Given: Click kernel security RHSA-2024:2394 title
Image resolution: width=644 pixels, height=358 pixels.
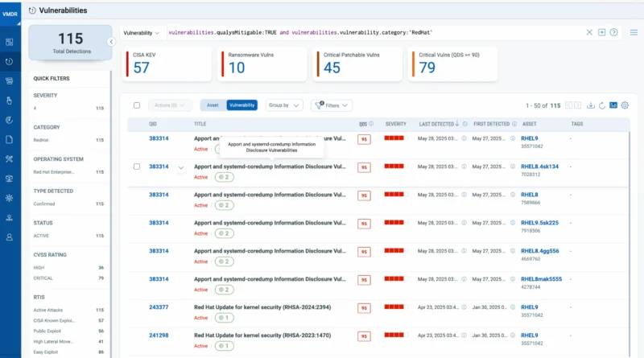Looking at the screenshot, I should click(x=262, y=307).
